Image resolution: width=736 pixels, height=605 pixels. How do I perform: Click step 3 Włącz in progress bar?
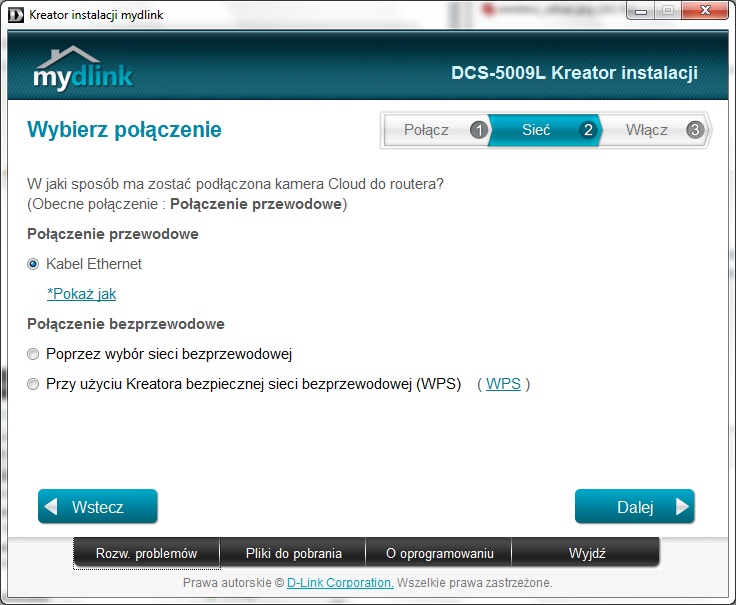click(x=655, y=130)
